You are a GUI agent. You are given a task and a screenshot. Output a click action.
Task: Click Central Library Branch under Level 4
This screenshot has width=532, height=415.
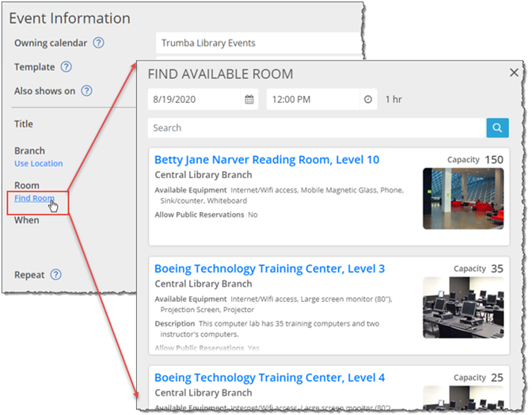tap(203, 393)
